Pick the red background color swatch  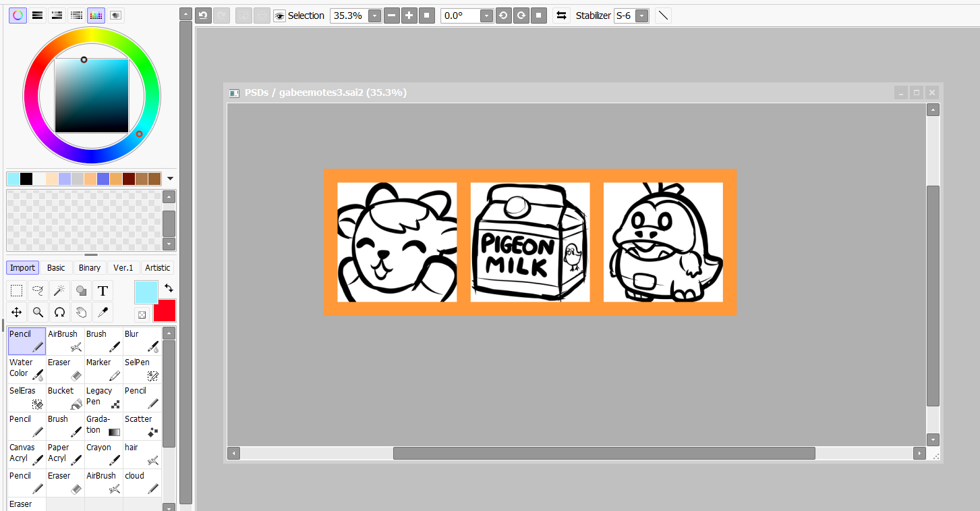click(165, 311)
